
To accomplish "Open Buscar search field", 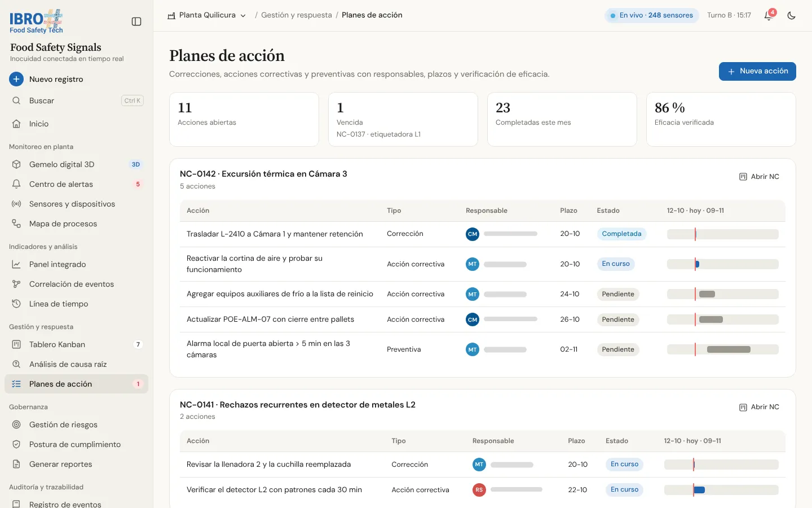I will (77, 100).
